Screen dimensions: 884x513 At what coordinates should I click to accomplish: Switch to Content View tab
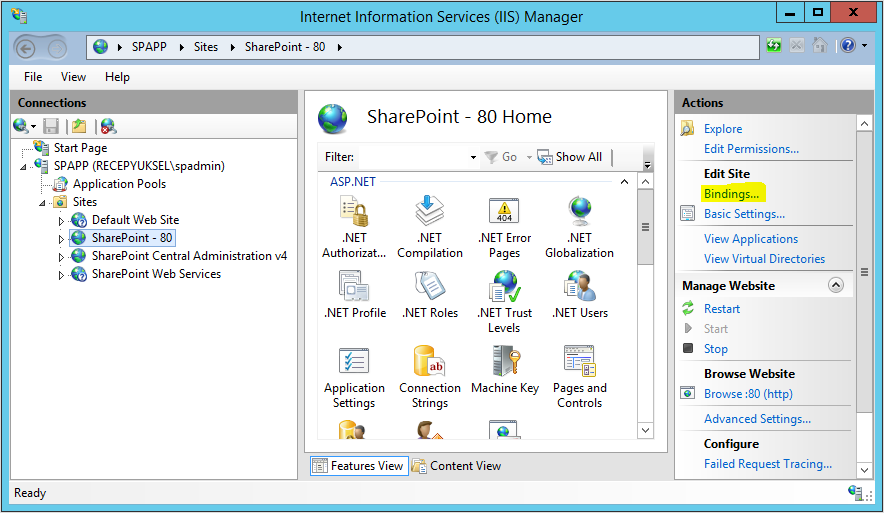(x=456, y=466)
